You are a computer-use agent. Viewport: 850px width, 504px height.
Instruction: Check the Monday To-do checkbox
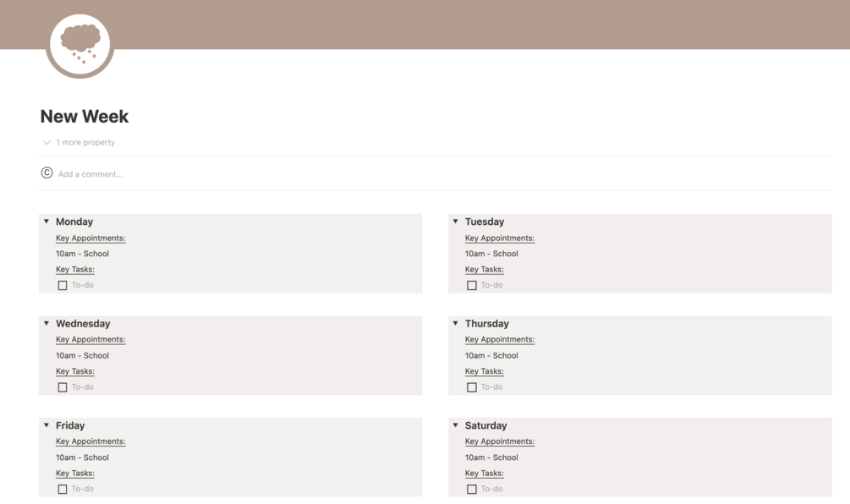point(63,285)
